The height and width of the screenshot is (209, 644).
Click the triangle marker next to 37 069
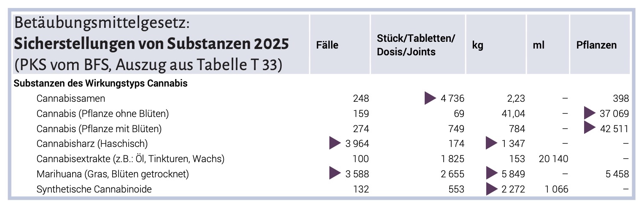coord(590,113)
